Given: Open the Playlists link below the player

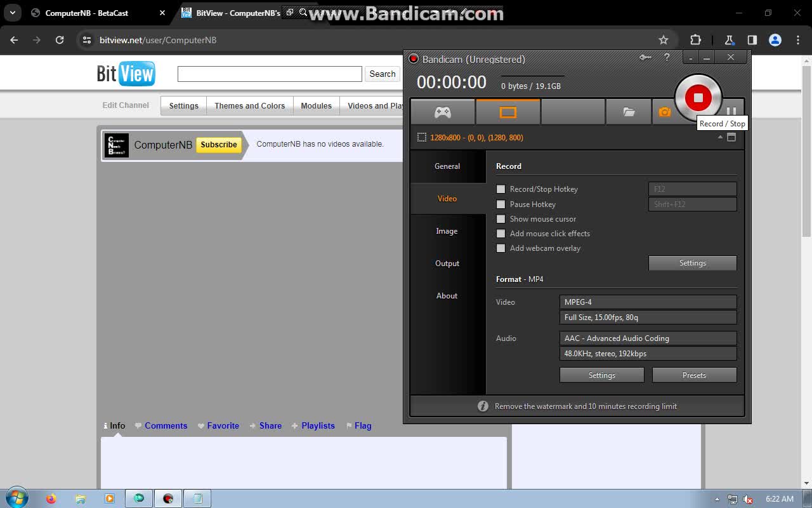Looking at the screenshot, I should [x=313, y=426].
